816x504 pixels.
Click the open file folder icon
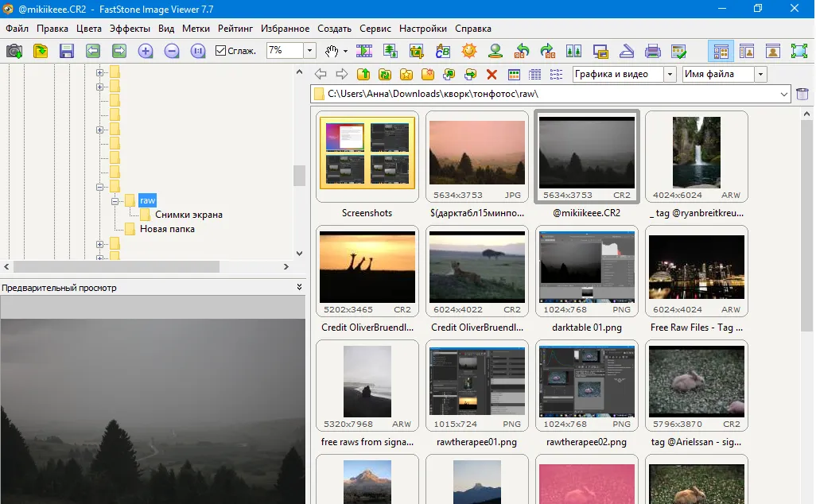coord(40,51)
